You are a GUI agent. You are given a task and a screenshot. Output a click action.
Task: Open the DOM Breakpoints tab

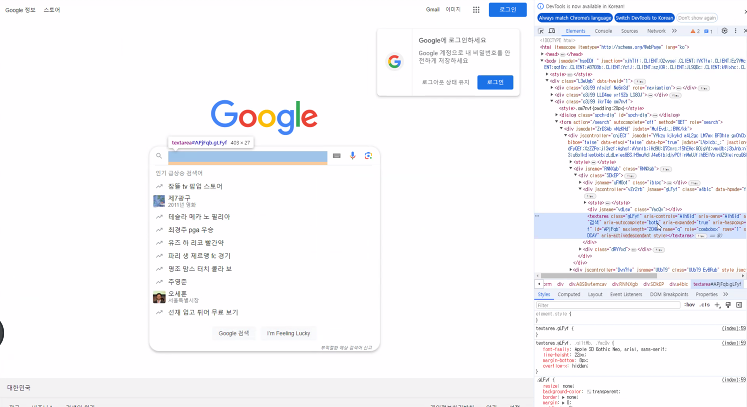pos(669,295)
